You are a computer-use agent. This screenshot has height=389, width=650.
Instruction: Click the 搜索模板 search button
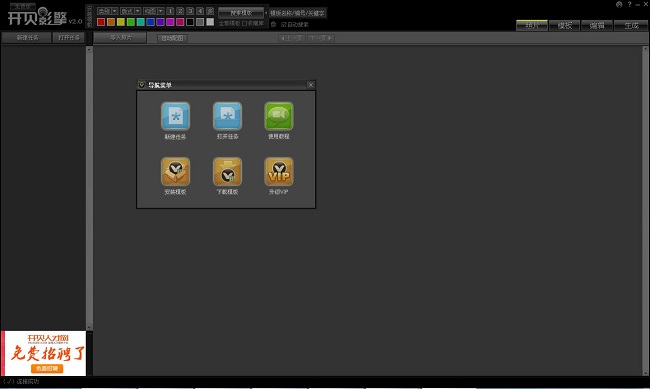(241, 13)
